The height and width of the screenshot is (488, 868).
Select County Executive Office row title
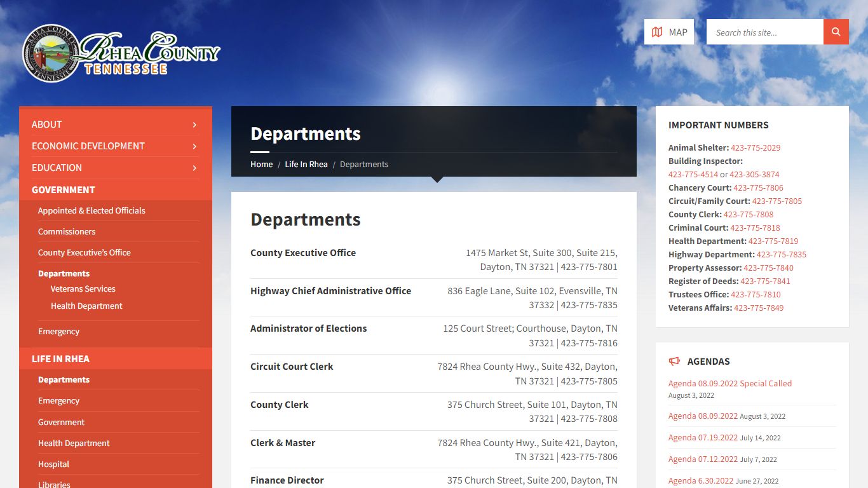[303, 252]
